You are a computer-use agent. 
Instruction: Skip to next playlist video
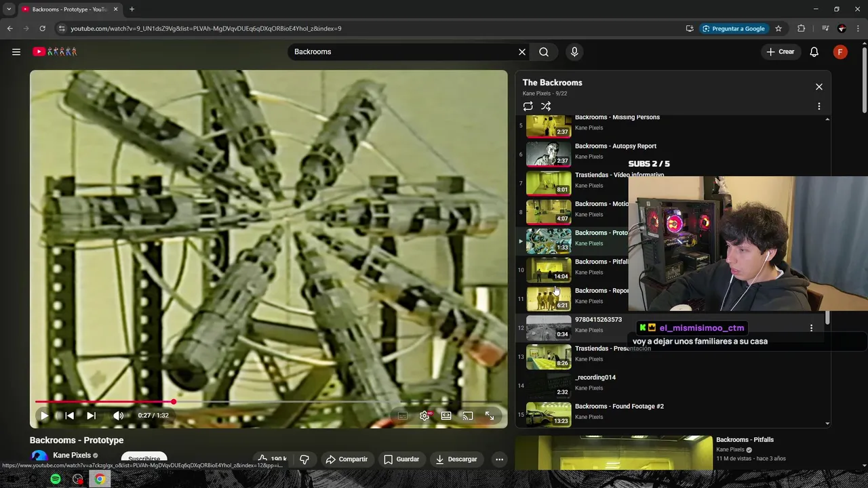(92, 415)
